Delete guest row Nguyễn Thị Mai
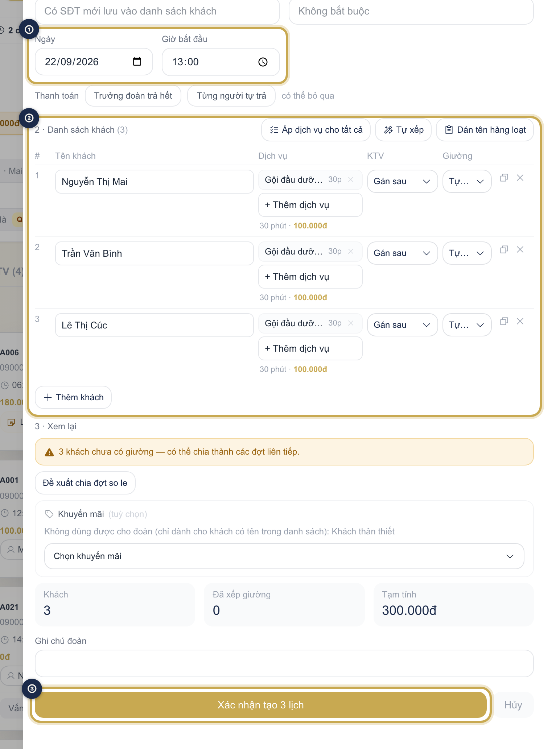The width and height of the screenshot is (560, 749). [520, 178]
